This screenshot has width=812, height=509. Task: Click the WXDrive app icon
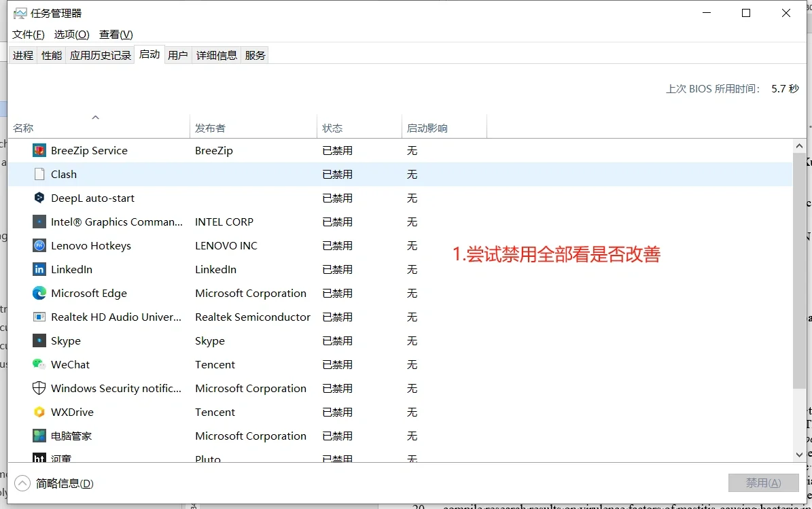pos(39,413)
